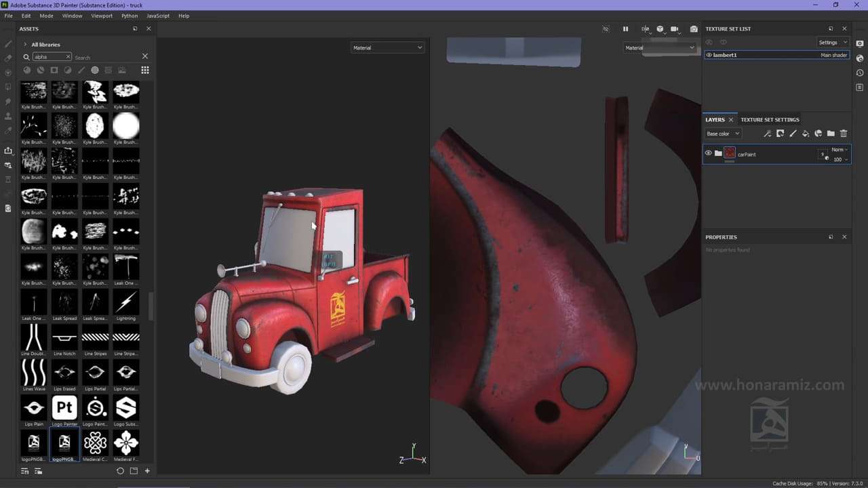This screenshot has height=488, width=868.
Task: Select the Polygon fill tool in left toolbar
Action: (8, 87)
